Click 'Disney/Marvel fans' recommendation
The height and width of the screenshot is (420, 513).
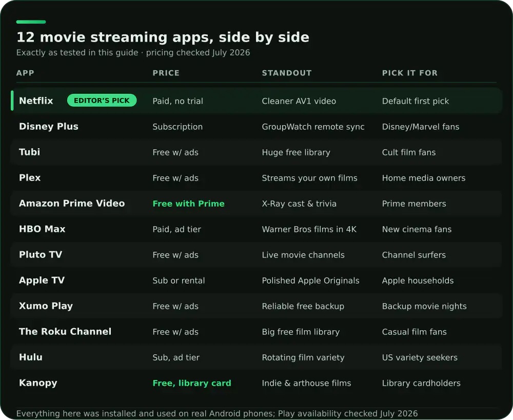[x=421, y=127]
